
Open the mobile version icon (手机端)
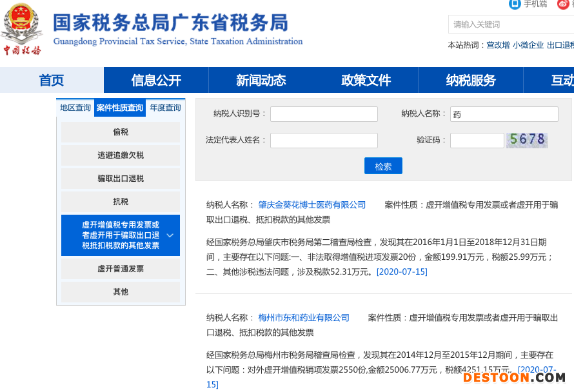click(x=515, y=4)
